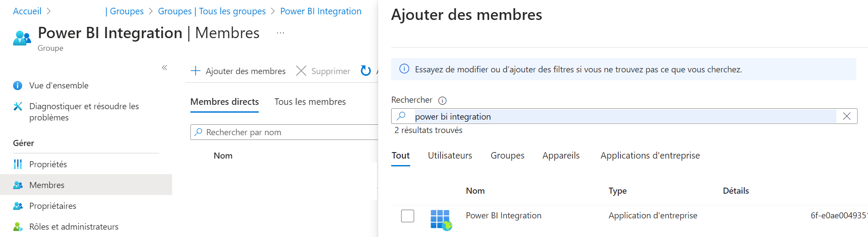Click the Gérer section heading

pyautogui.click(x=23, y=143)
